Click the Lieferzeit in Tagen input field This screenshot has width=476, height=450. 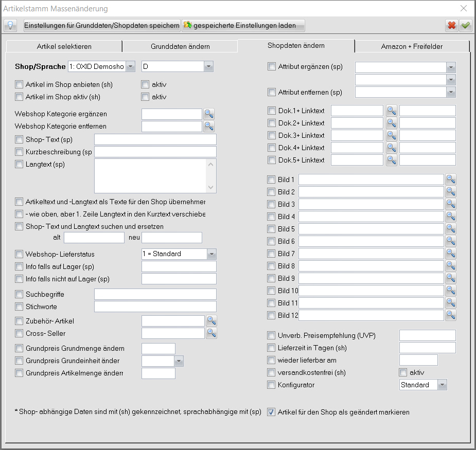428,348
